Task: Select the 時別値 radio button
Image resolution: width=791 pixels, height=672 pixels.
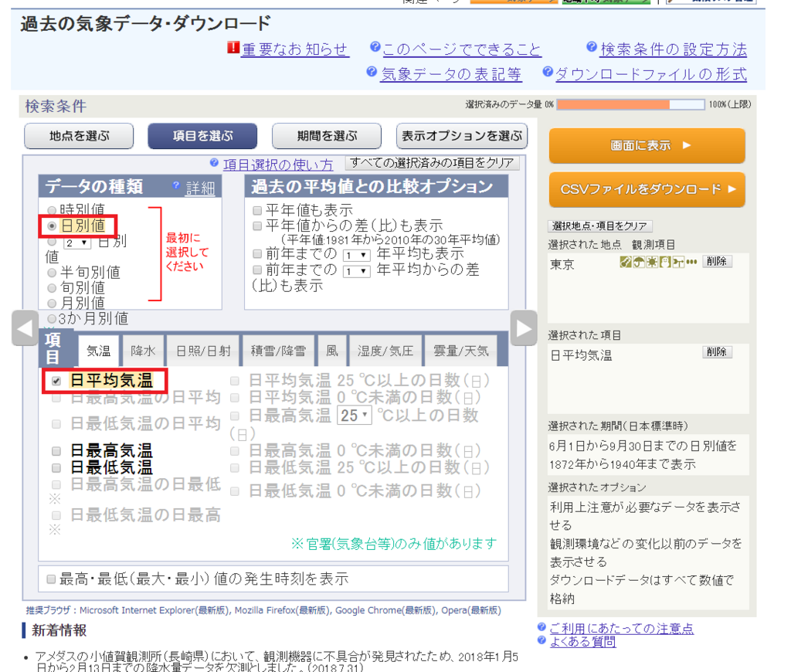Action: (52, 210)
